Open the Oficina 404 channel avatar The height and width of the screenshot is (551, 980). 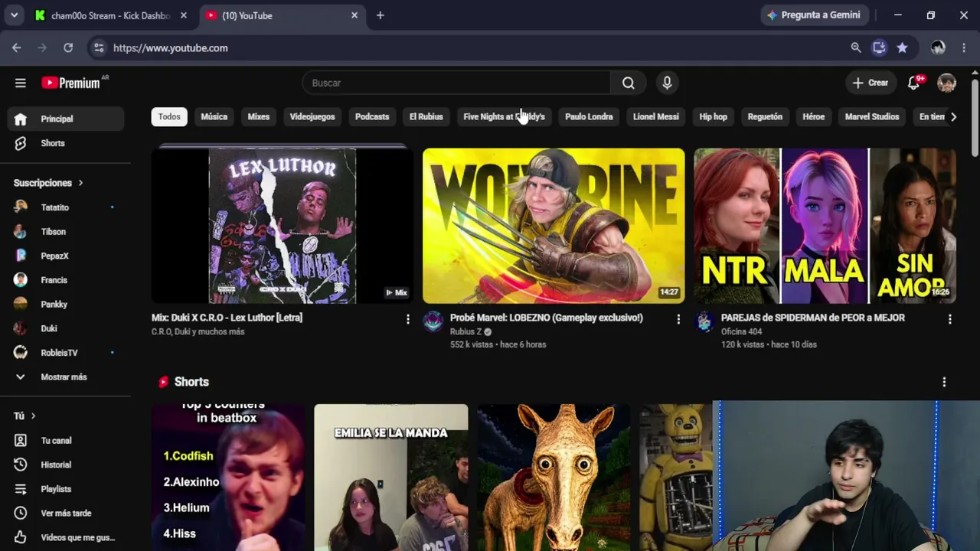tap(704, 321)
